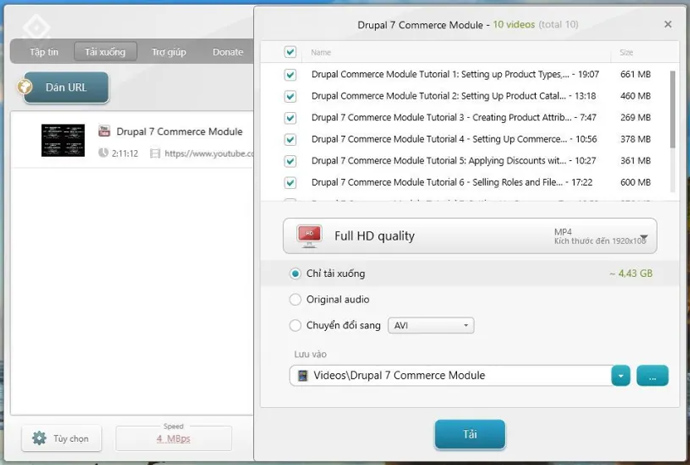
Task: Open Tùy chọn options button
Action: pos(62,438)
